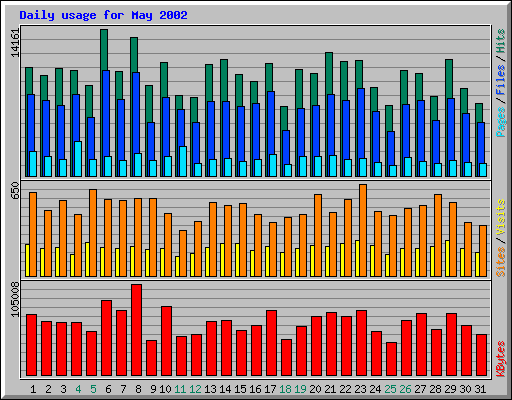Click the cyan pages bar for day 4
The height and width of the screenshot is (400, 512).
[x=78, y=159]
